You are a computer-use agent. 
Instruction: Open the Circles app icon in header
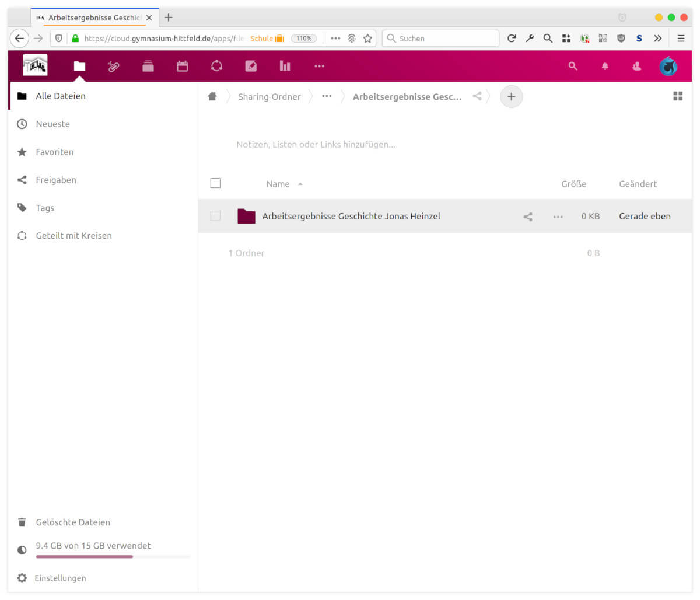(x=216, y=67)
